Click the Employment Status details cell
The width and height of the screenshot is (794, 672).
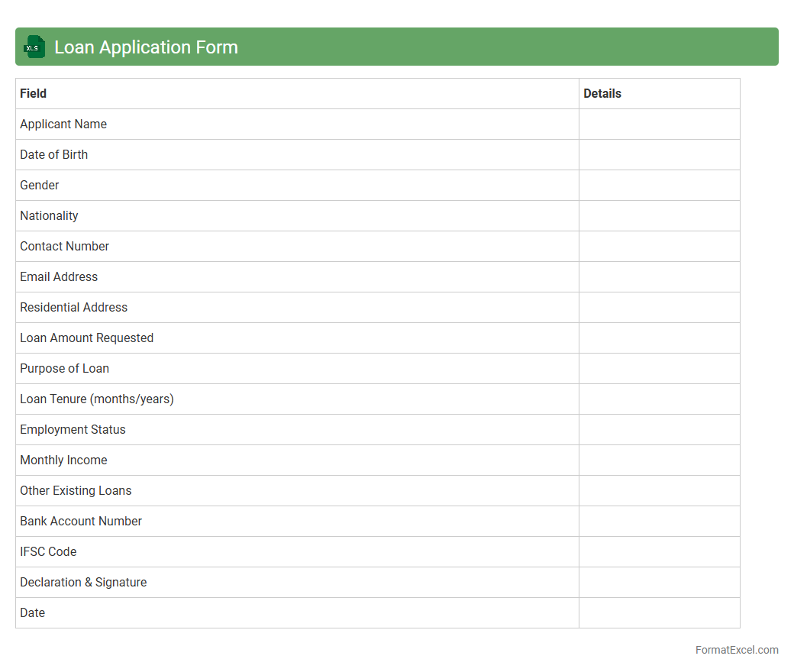659,430
